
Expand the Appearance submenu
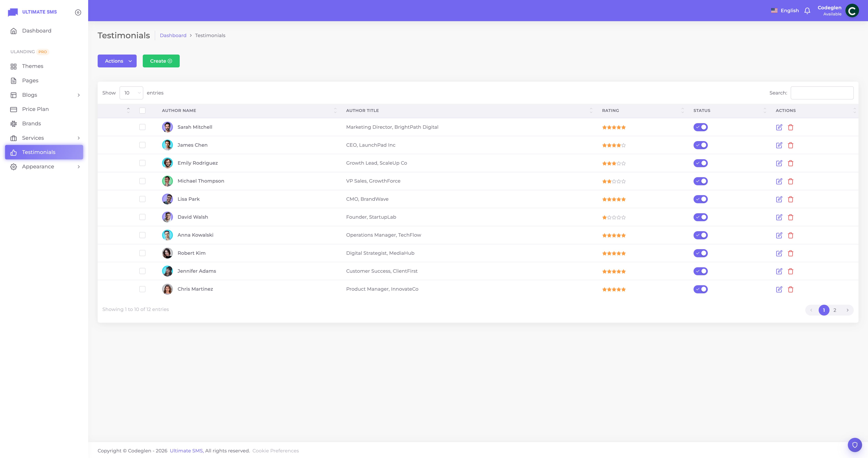pyautogui.click(x=44, y=167)
